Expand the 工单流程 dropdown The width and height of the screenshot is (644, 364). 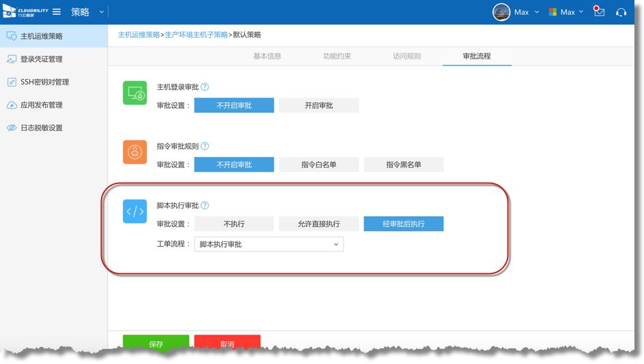tap(269, 244)
